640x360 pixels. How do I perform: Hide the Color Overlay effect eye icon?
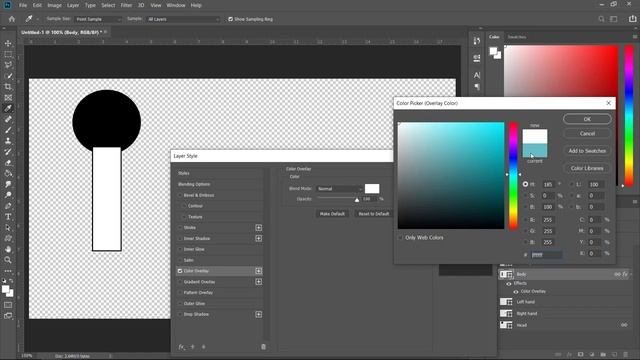pyautogui.click(x=516, y=292)
